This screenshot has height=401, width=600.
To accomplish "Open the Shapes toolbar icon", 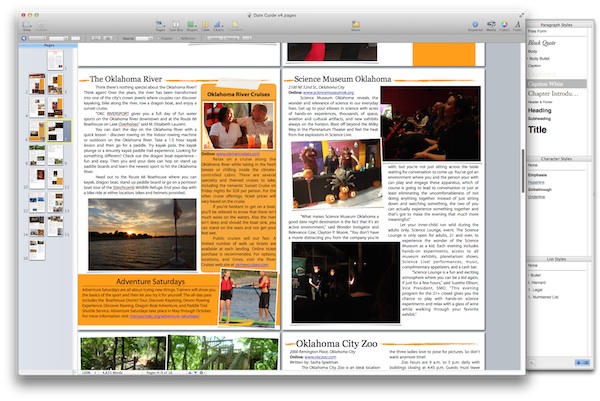I will click(x=191, y=26).
